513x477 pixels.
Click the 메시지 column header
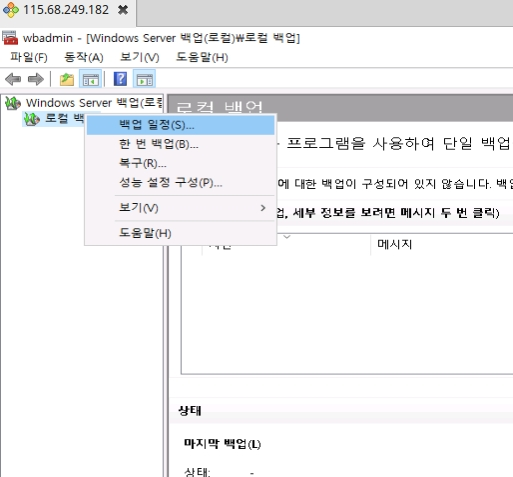point(395,244)
